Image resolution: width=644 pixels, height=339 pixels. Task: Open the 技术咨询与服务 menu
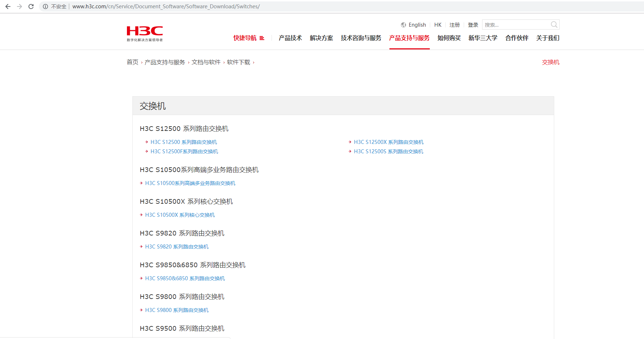click(361, 38)
